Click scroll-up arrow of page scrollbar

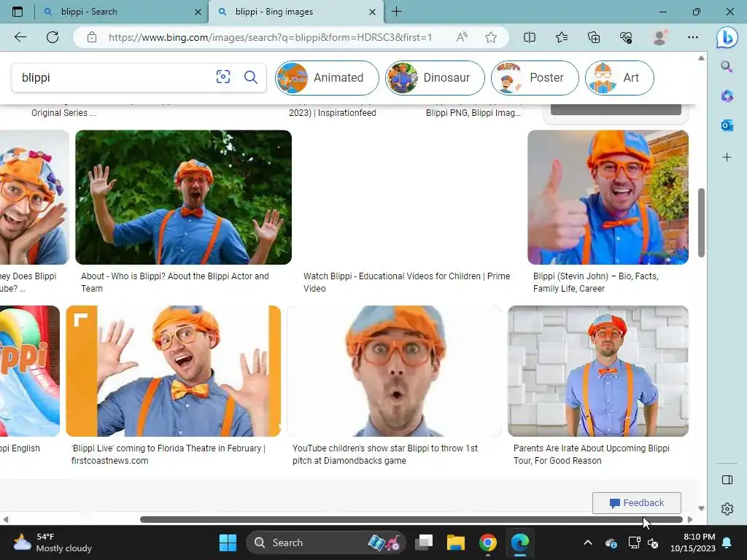[701, 58]
